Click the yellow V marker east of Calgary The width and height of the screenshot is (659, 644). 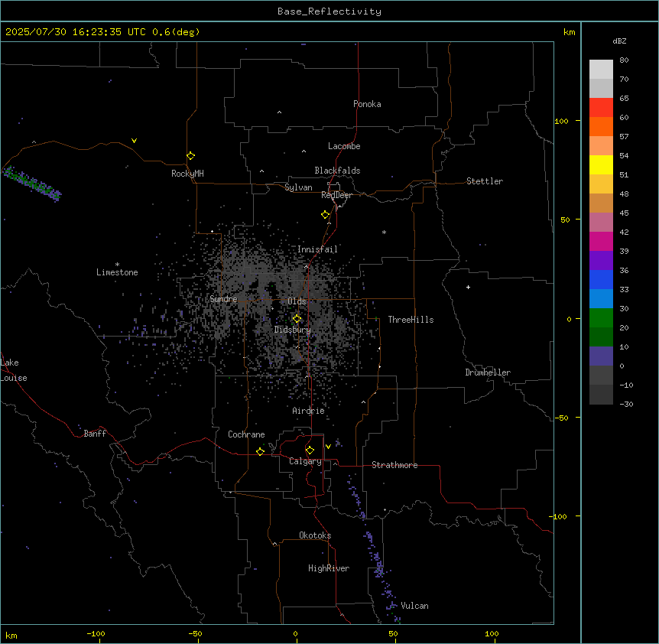[328, 447]
